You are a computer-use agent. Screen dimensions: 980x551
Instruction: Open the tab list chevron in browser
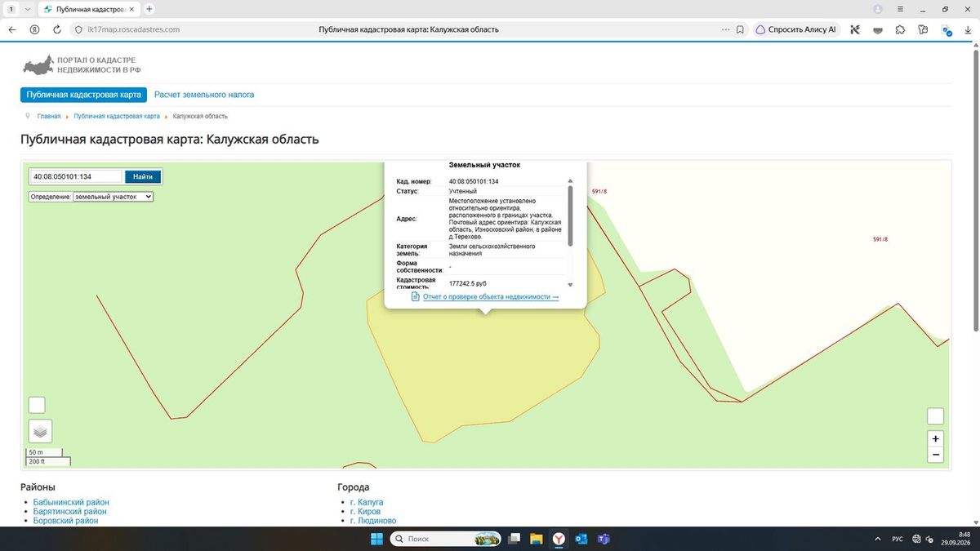[x=28, y=8]
